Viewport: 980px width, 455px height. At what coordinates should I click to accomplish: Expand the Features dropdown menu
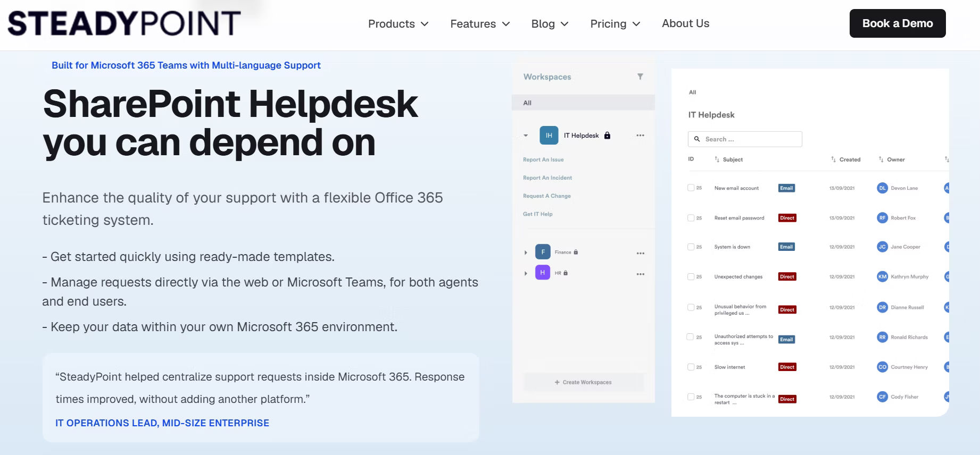pos(480,23)
